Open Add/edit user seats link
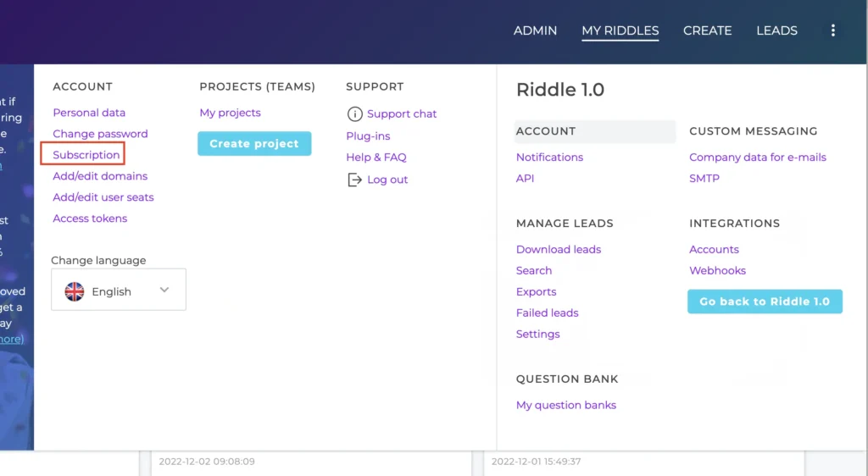 coord(103,197)
